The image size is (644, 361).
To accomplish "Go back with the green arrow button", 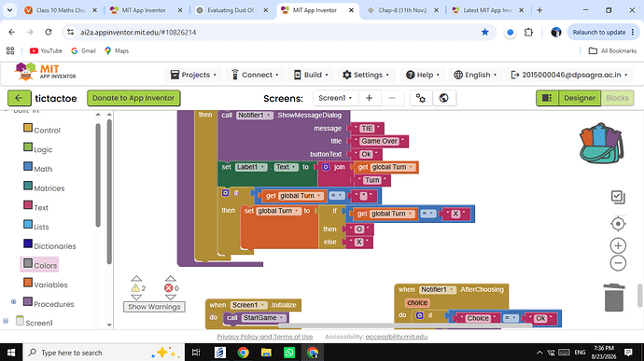I will click(20, 98).
